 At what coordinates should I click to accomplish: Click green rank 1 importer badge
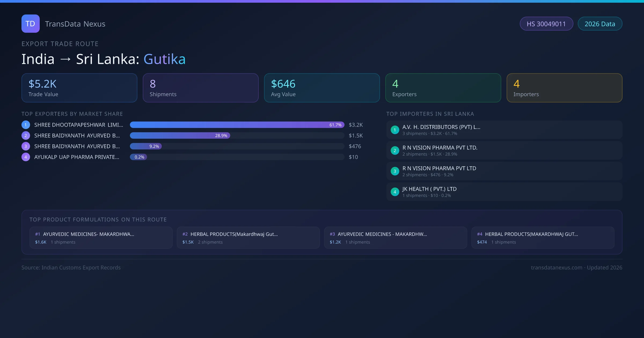395,130
